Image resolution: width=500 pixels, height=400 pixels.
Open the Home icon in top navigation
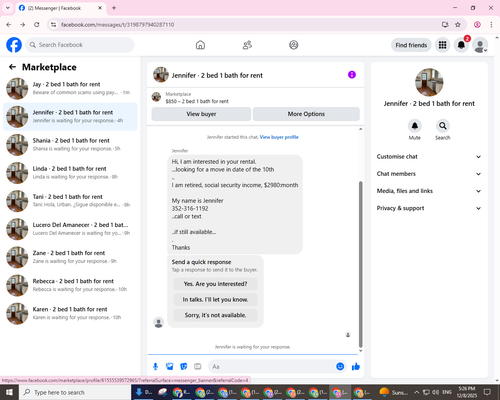pos(200,45)
